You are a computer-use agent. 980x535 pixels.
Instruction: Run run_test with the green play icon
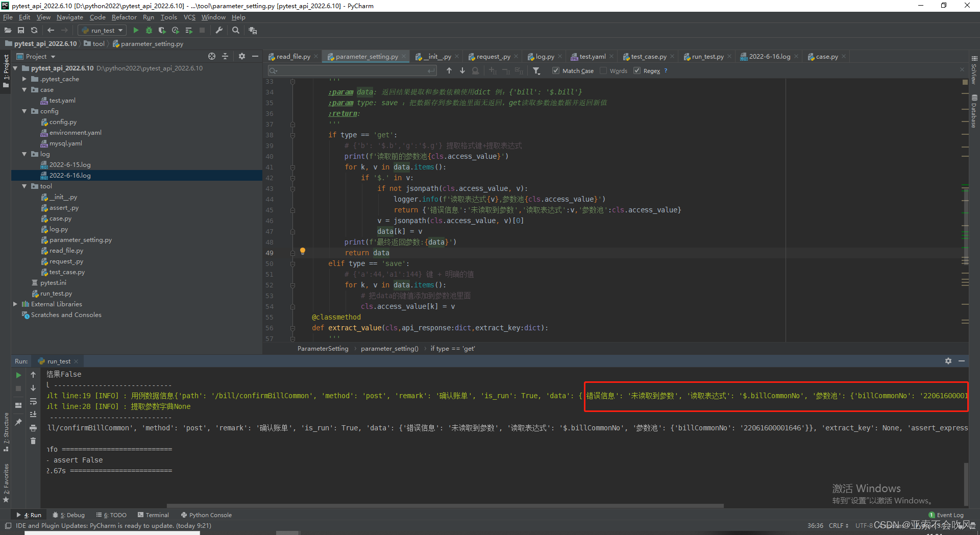tap(136, 30)
